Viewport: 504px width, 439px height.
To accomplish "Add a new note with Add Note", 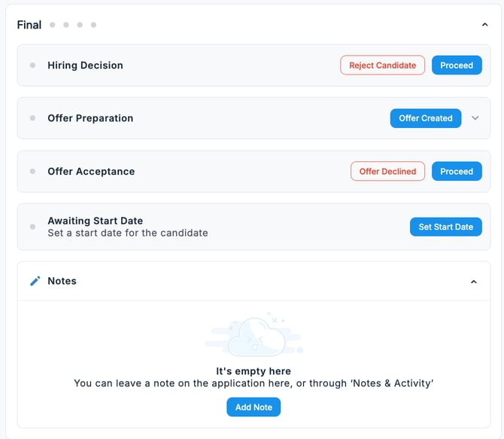I will pyautogui.click(x=254, y=407).
